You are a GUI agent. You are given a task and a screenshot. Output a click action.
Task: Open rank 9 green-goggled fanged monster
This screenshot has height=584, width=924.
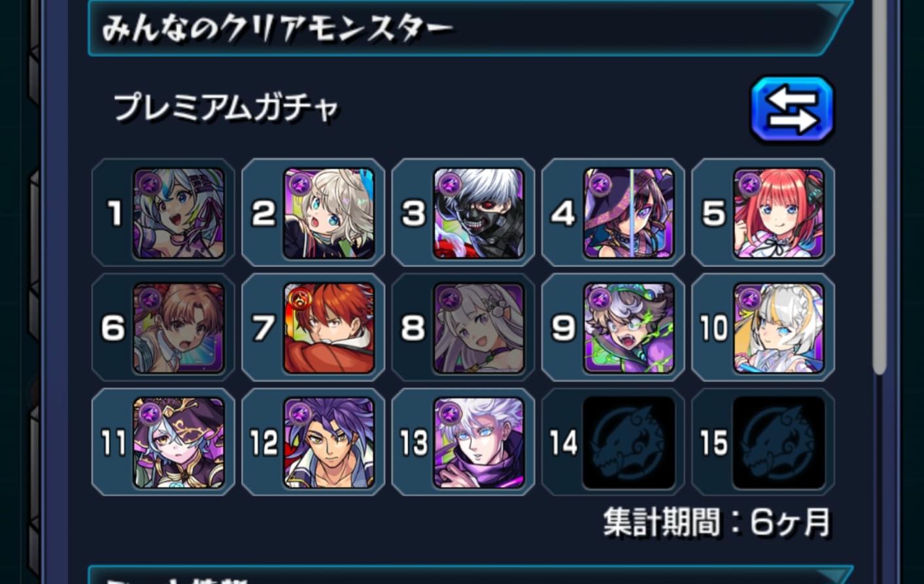(x=629, y=328)
